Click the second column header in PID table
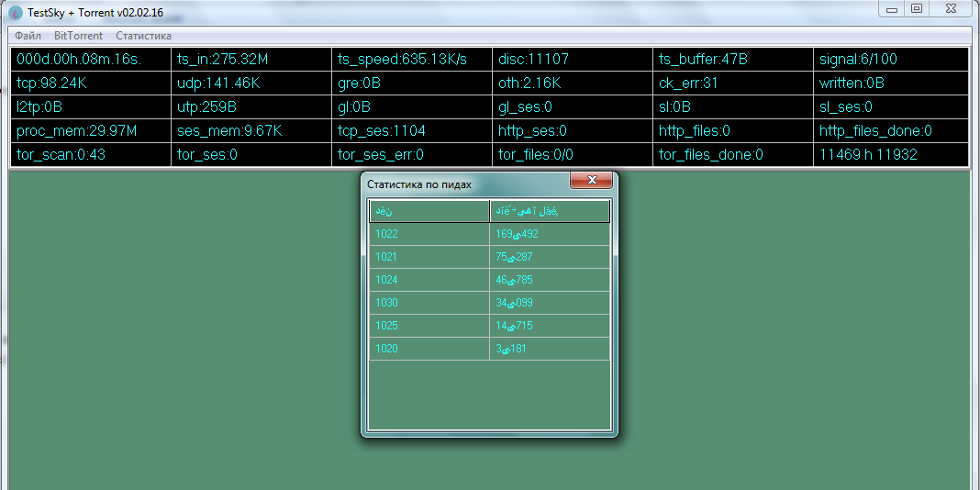 [x=550, y=212]
